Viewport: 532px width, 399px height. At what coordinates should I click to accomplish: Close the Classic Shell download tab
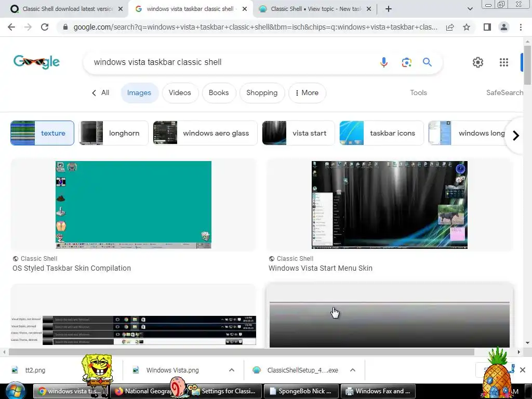(x=121, y=9)
